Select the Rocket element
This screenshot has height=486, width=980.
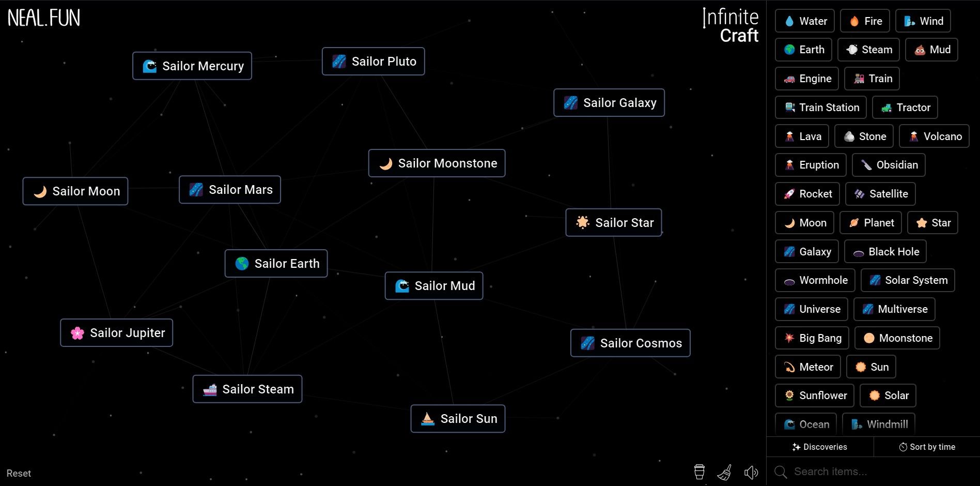tap(807, 194)
